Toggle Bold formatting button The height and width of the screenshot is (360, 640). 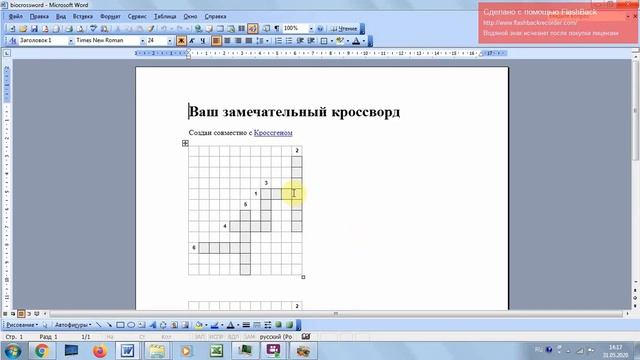tap(181, 40)
